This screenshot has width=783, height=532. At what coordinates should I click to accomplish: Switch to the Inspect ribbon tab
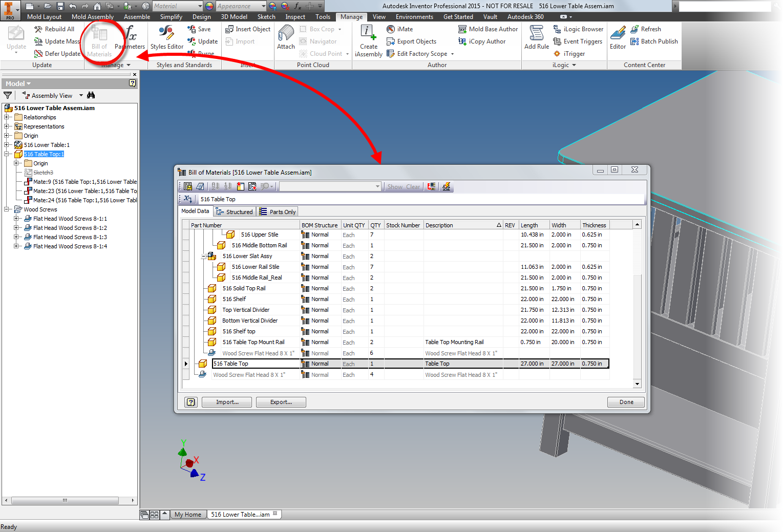tap(295, 17)
